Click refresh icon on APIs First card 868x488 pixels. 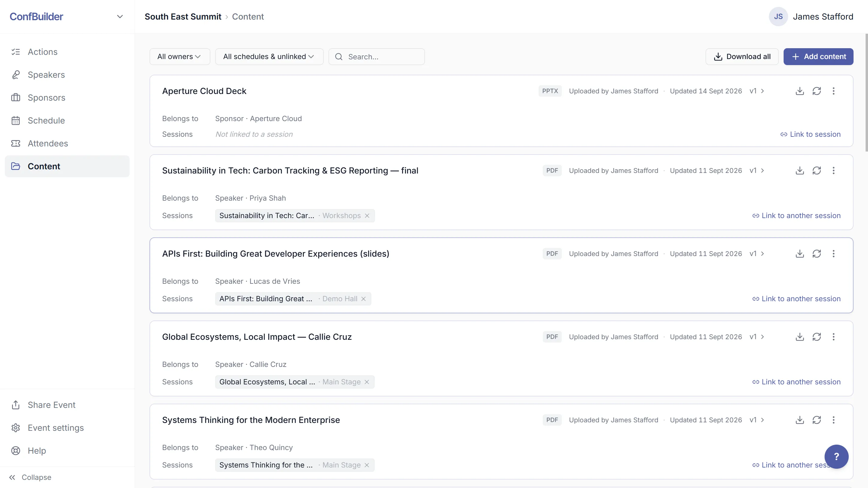[816, 254]
